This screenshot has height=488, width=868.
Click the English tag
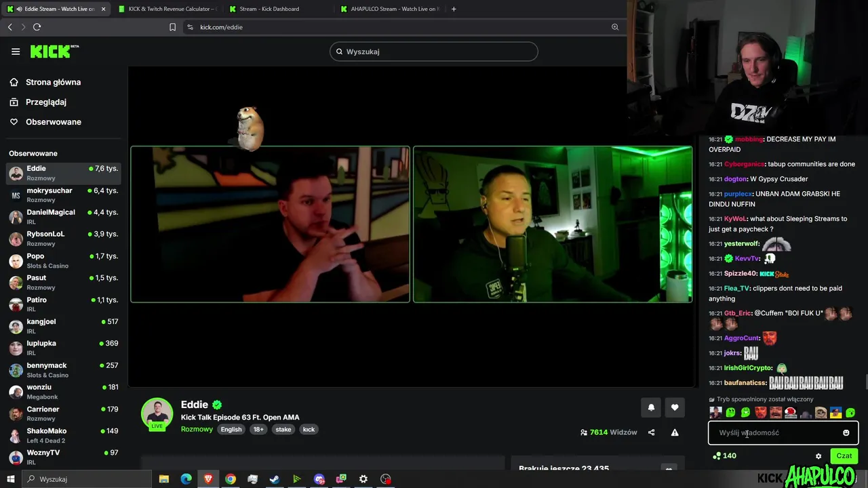point(231,429)
